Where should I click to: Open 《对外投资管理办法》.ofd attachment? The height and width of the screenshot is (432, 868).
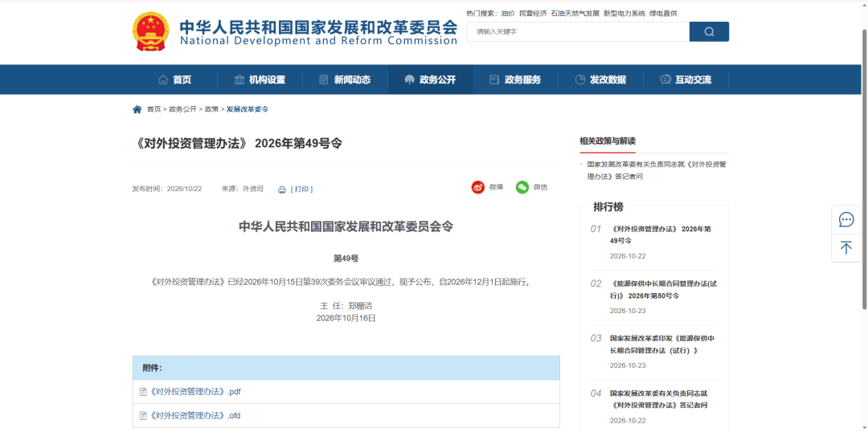(195, 415)
